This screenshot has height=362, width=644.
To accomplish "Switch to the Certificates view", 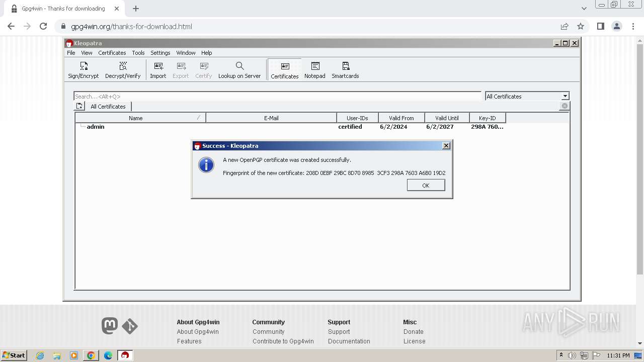I will pos(285,70).
